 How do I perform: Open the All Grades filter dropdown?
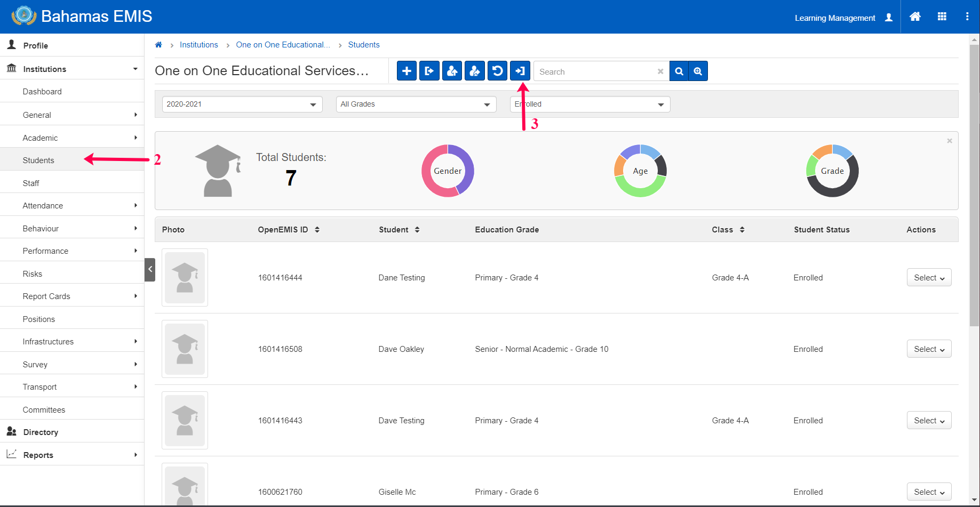click(x=416, y=104)
